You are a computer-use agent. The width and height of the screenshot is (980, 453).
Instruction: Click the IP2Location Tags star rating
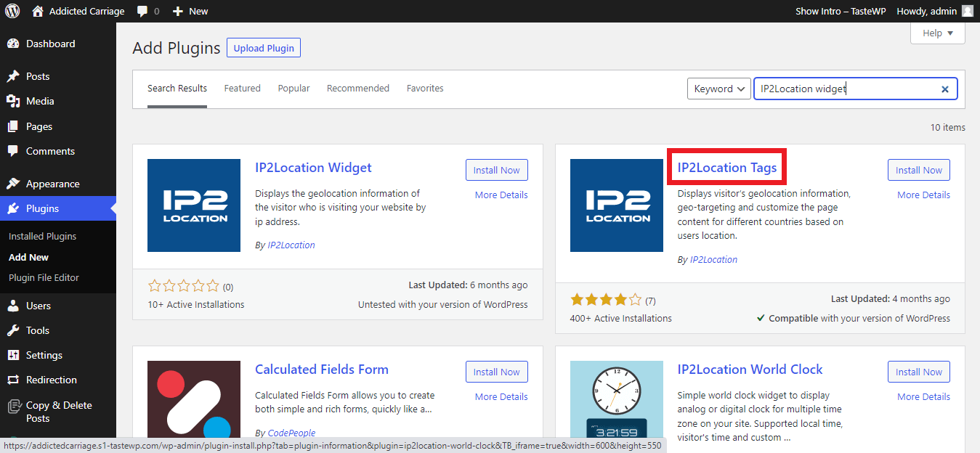point(606,300)
